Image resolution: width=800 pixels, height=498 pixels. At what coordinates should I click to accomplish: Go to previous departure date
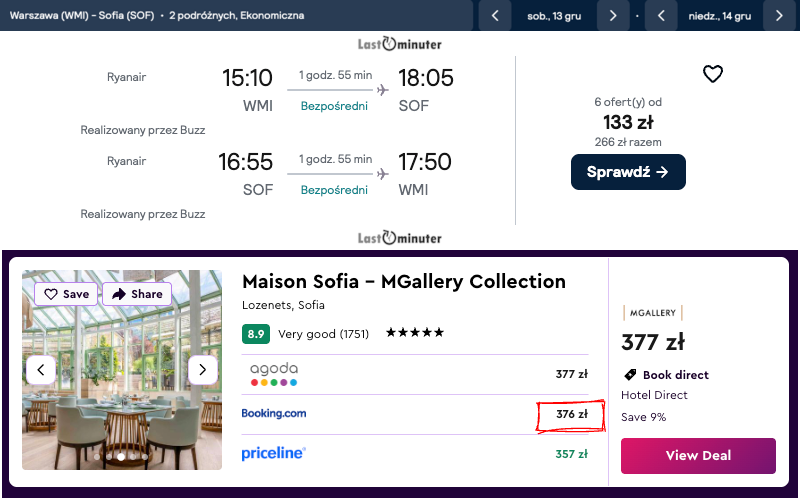click(x=494, y=16)
